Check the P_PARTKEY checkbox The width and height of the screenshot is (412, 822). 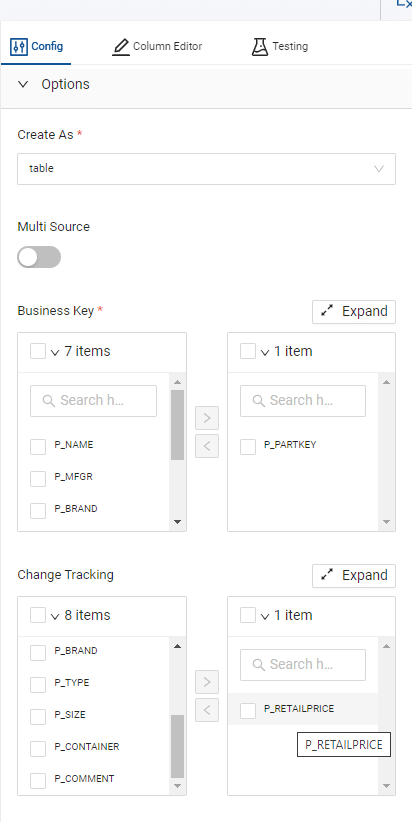(248, 447)
